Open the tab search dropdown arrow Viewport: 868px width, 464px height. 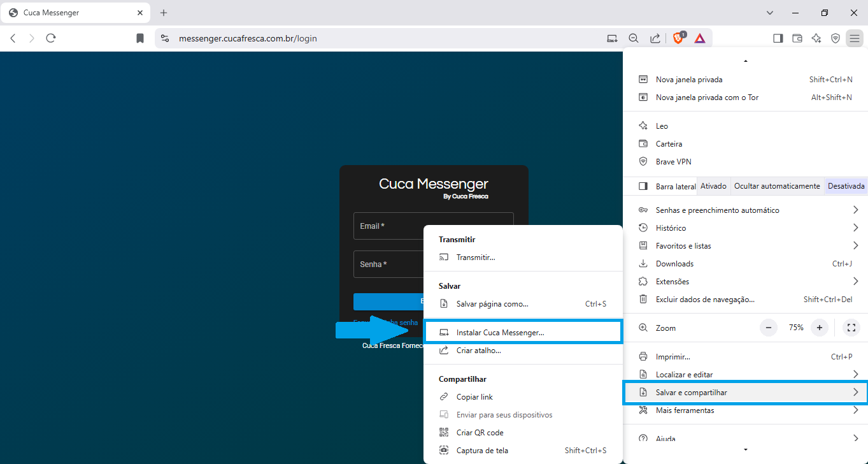coord(770,13)
